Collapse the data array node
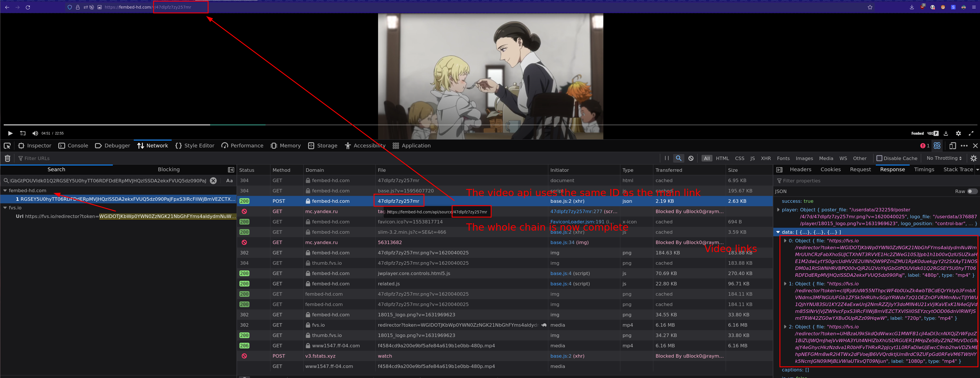 click(x=778, y=232)
